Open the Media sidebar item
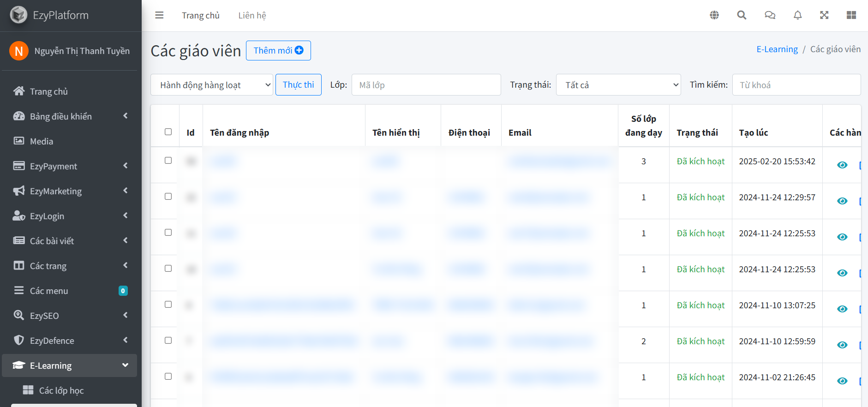The height and width of the screenshot is (407, 868). (42, 141)
